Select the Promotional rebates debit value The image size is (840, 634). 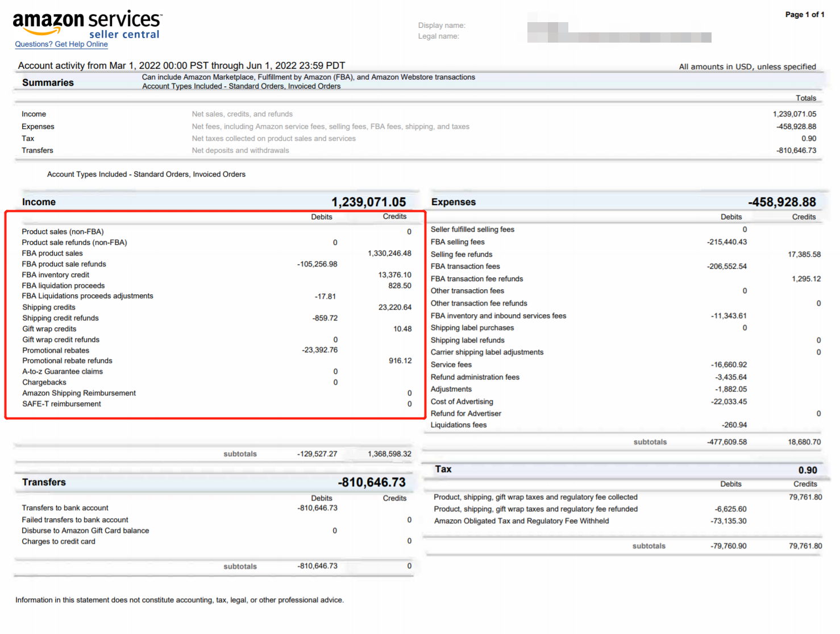point(320,351)
